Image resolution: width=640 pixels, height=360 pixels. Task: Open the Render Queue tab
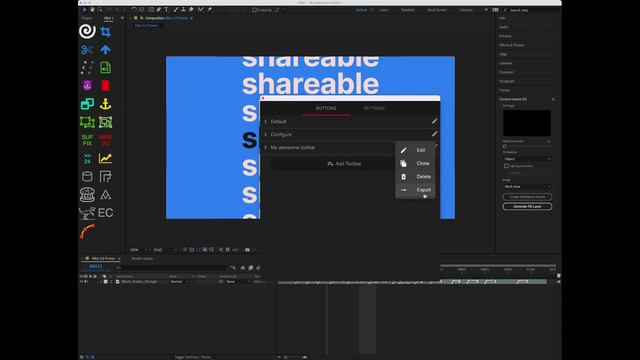point(142,258)
